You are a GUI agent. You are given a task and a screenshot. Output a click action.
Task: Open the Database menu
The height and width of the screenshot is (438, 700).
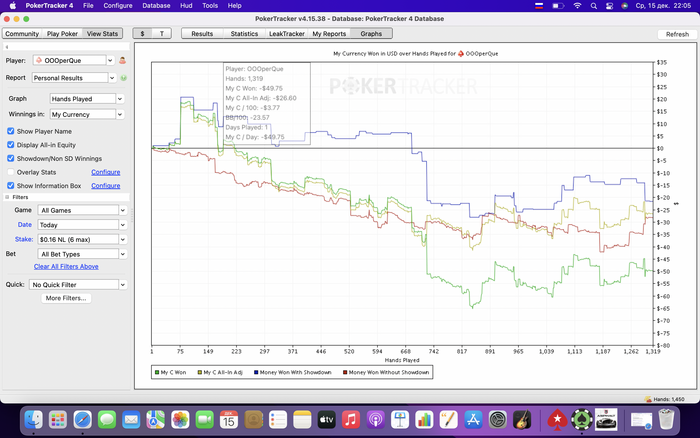pos(156,6)
